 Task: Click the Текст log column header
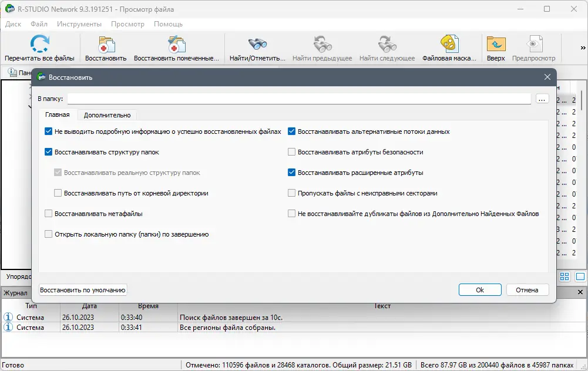[382, 306]
